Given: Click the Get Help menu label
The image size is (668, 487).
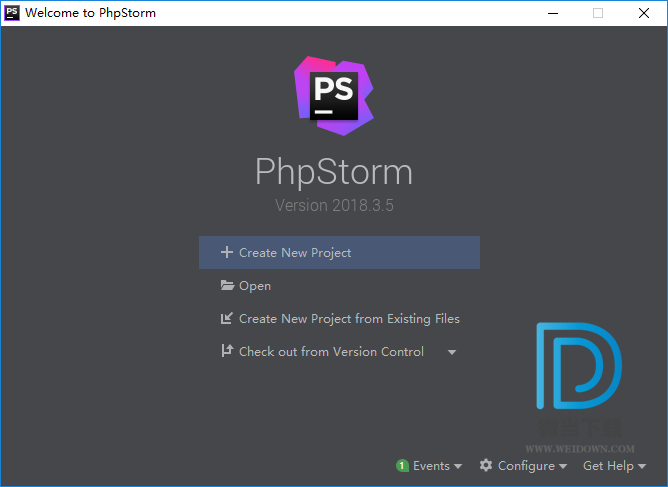Looking at the screenshot, I should coord(608,466).
